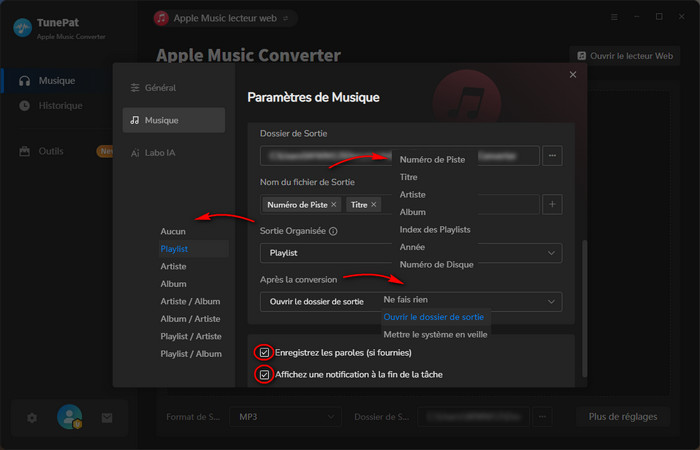700x450 pixels.
Task: Open the Musique sidebar section
Action: pyautogui.click(x=56, y=81)
